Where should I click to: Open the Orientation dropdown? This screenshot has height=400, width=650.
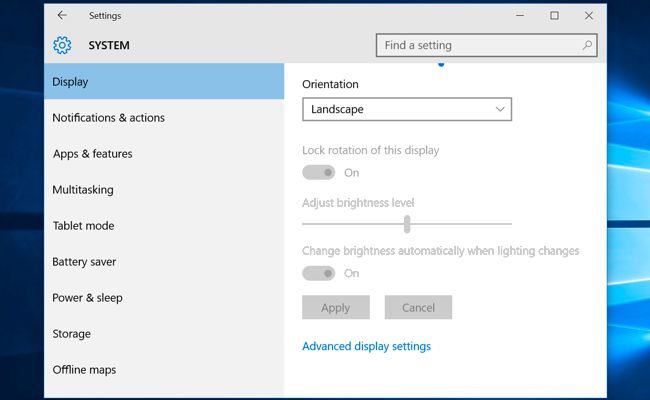coord(407,109)
